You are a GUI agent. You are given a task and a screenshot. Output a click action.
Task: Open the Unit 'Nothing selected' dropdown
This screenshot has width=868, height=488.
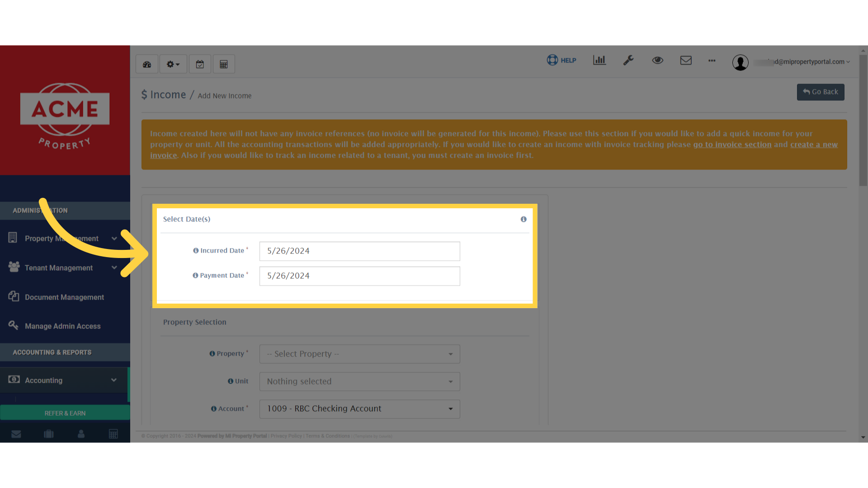360,382
